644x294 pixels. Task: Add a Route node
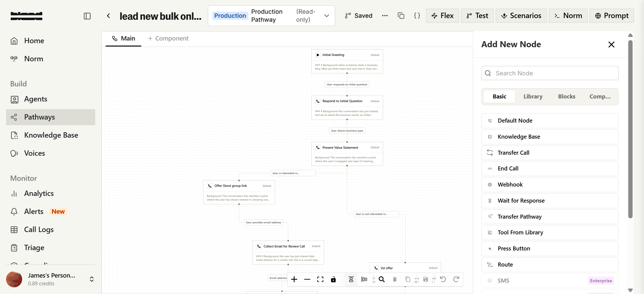[550, 265]
